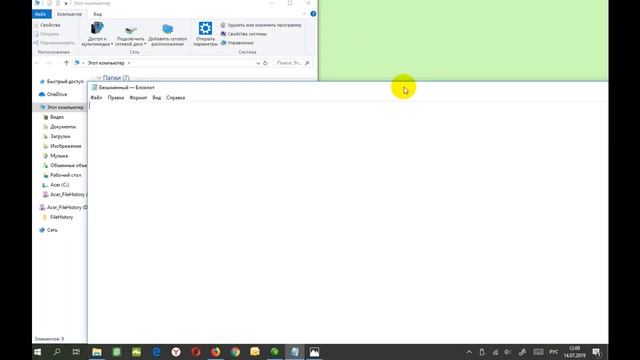Select 'Этот компьютер' in the sidebar

click(x=62, y=107)
